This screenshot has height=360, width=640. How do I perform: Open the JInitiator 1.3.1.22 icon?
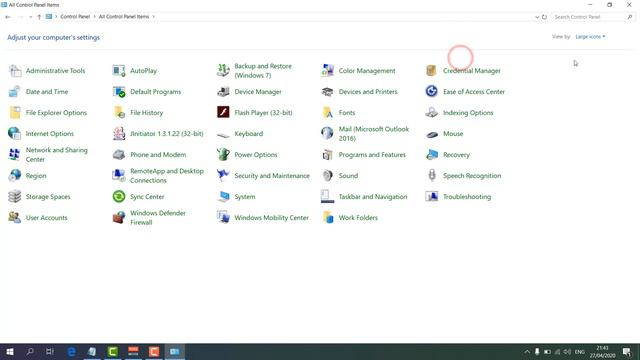pos(119,133)
